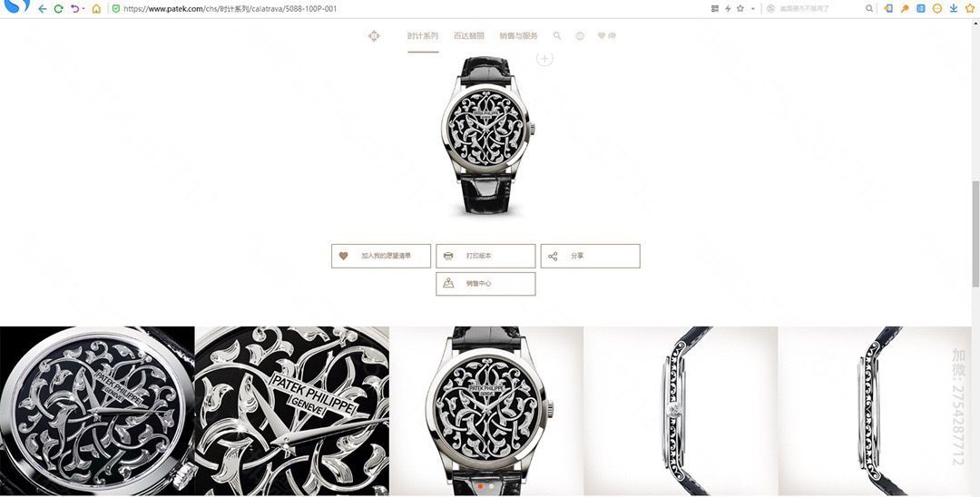Screen dimensions: 980x497
Task: Open the browser downloads arrow icon
Action: click(954, 9)
